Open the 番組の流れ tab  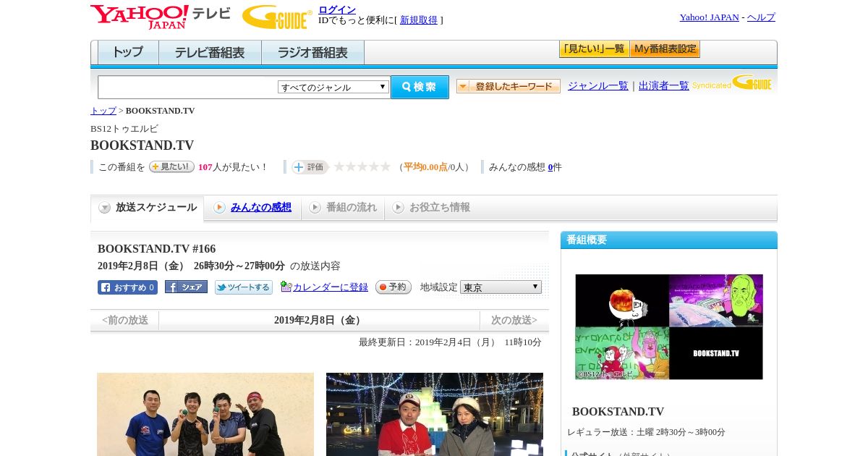(352, 208)
